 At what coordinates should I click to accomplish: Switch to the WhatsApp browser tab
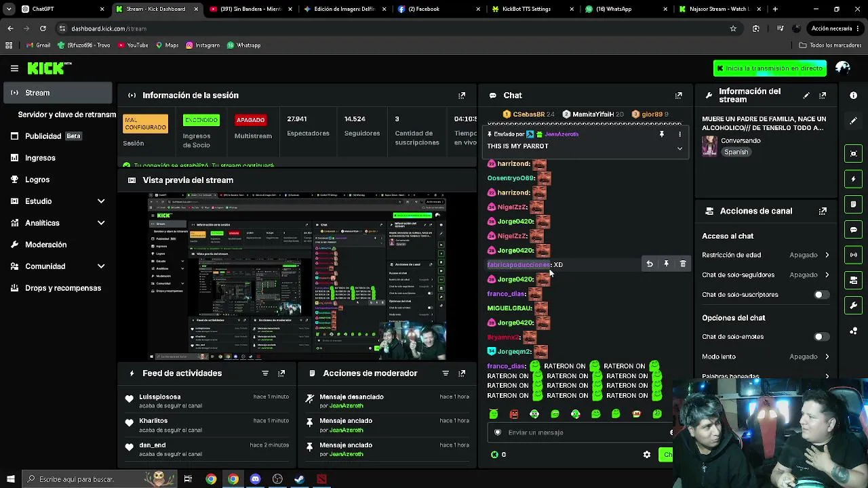[625, 9]
